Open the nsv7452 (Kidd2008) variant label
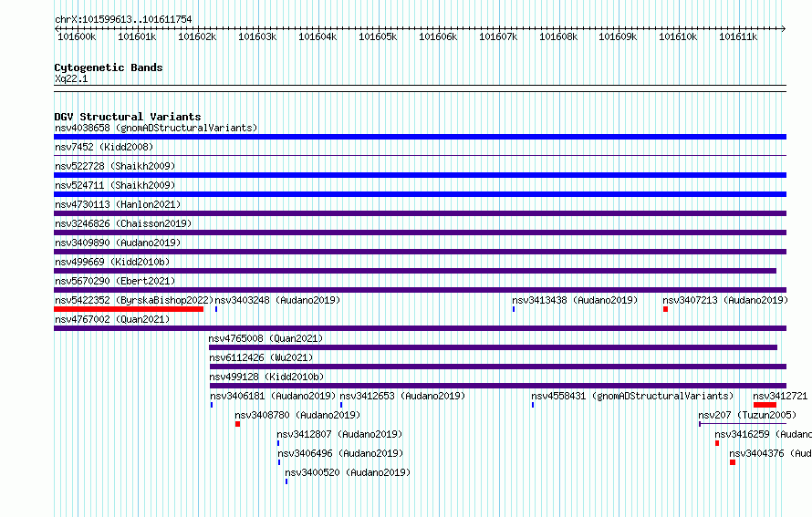The height and width of the screenshot is (517, 812). coord(104,147)
